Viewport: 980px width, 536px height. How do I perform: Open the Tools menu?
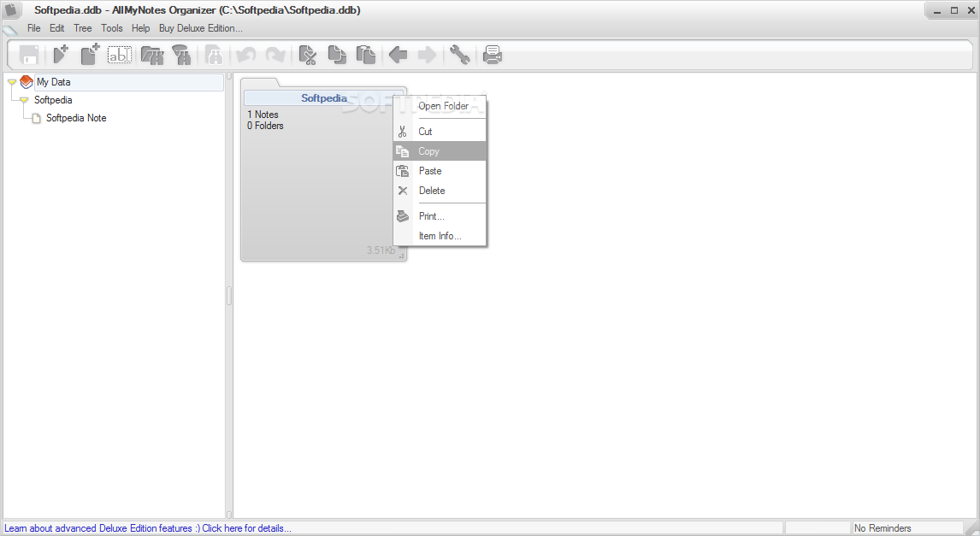coord(112,28)
